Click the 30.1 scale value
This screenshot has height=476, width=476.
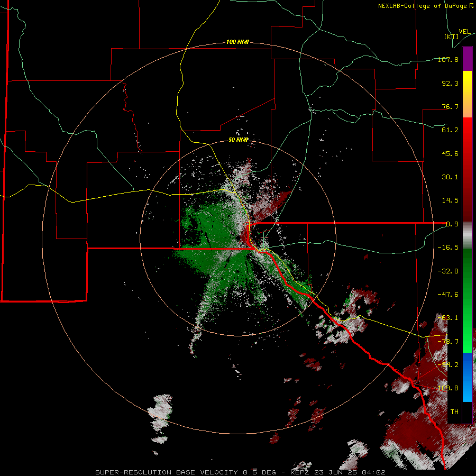pos(450,177)
